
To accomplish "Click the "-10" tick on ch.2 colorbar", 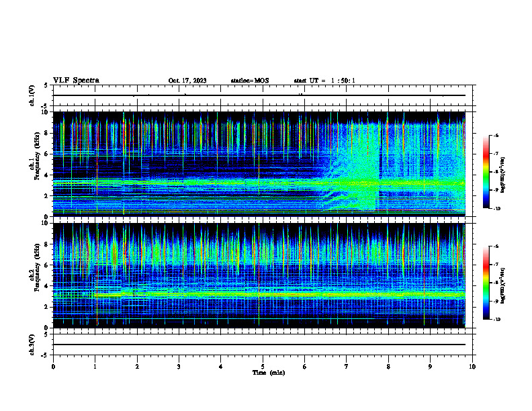I will click(x=496, y=320).
